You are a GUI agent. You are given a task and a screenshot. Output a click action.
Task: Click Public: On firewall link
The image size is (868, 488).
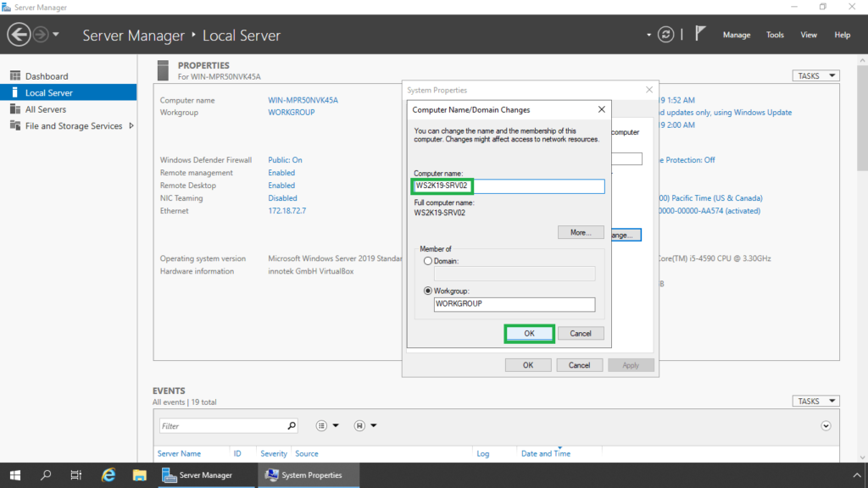point(285,160)
